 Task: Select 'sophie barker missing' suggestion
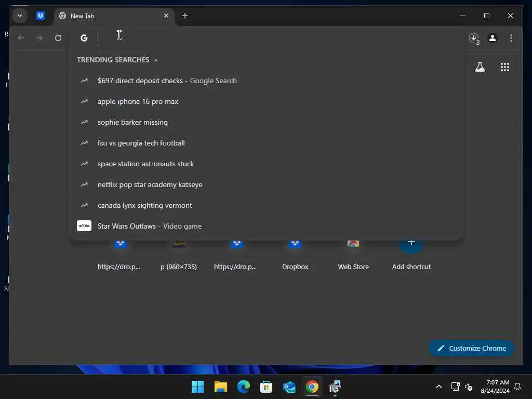click(x=265, y=122)
